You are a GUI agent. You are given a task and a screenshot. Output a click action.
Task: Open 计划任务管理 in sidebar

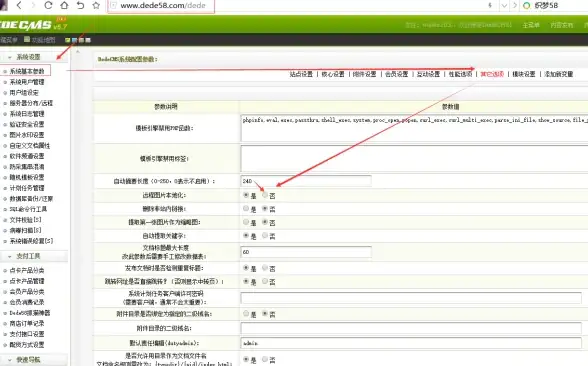[x=27, y=188]
